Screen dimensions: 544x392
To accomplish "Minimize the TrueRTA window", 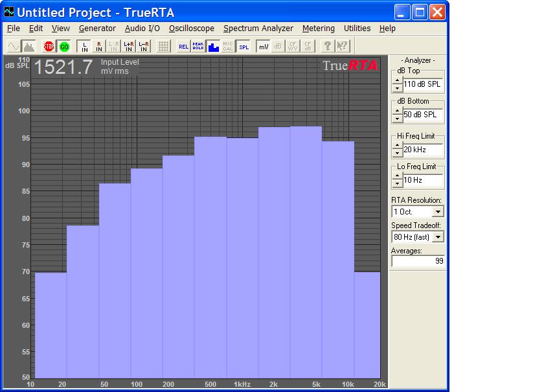I will coord(402,12).
